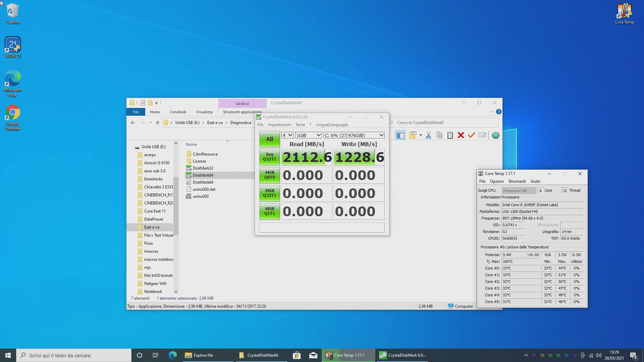Open the Opzioni menu in Core Temp
This screenshot has width=644, height=362.
point(497,181)
